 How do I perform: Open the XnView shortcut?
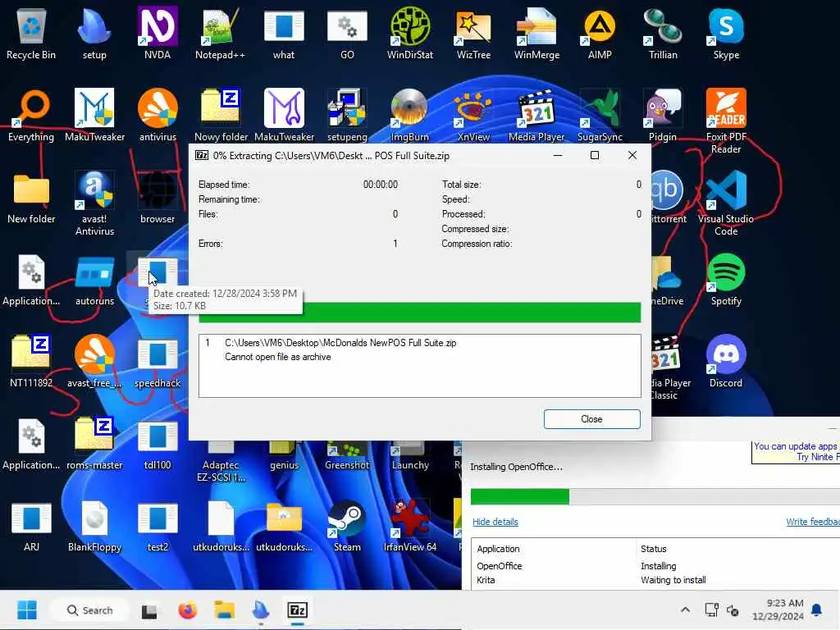473,115
